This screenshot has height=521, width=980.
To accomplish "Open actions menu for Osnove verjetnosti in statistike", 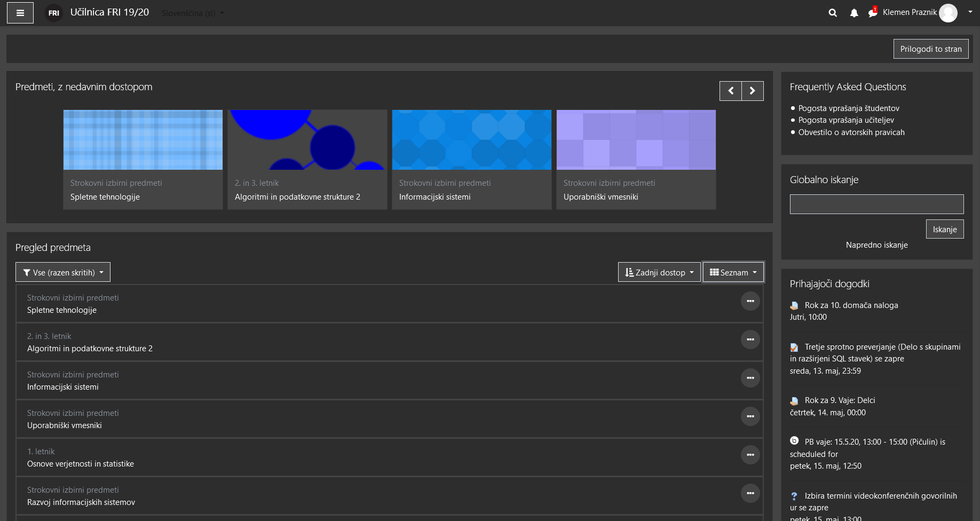I will pyautogui.click(x=750, y=455).
